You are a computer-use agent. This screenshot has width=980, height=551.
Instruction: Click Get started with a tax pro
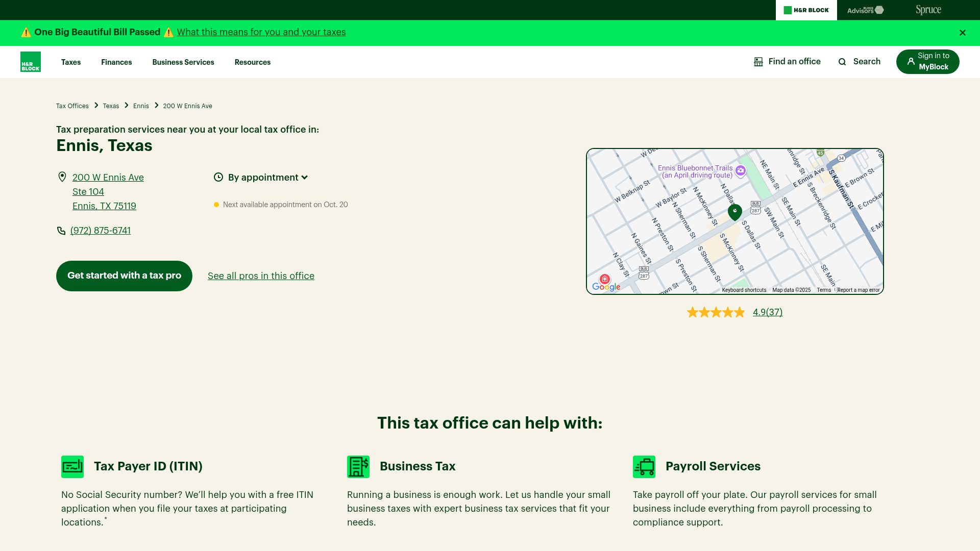pyautogui.click(x=124, y=276)
